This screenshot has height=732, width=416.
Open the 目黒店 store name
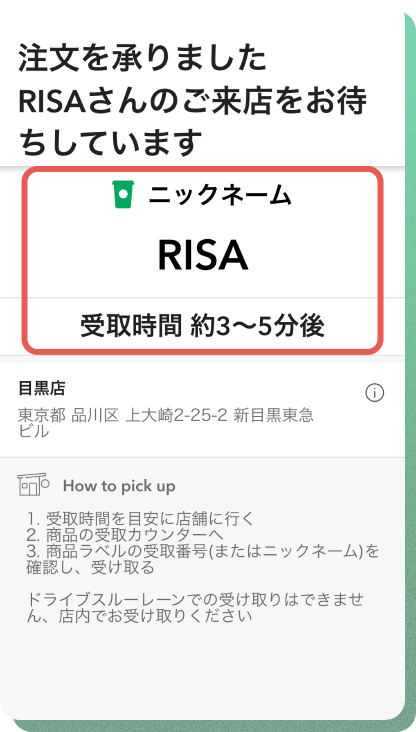coord(42,388)
